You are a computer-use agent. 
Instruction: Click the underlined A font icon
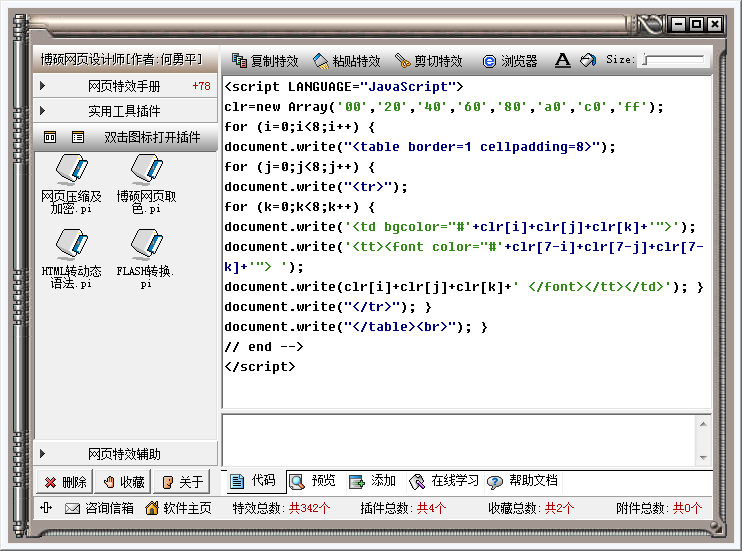(x=562, y=60)
